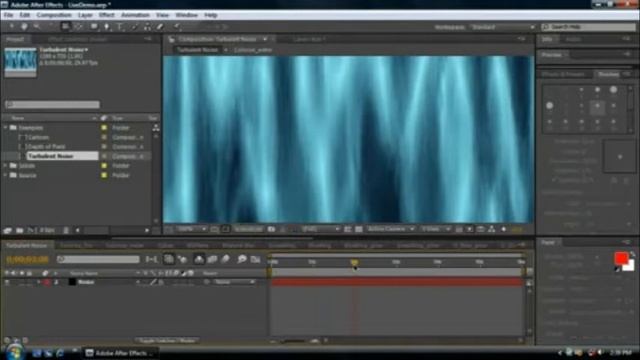The width and height of the screenshot is (640, 360).
Task: Toggle Fast Previews in viewer
Action: point(470,229)
